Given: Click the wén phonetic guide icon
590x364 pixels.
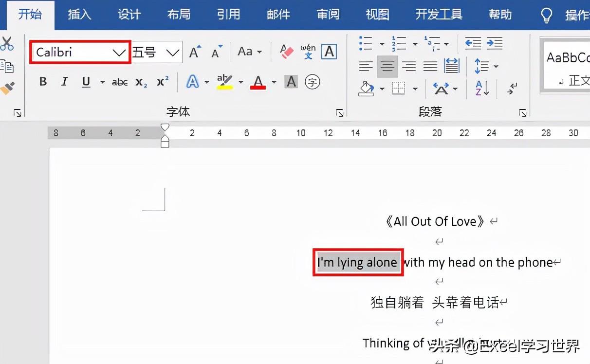Looking at the screenshot, I should 308,52.
